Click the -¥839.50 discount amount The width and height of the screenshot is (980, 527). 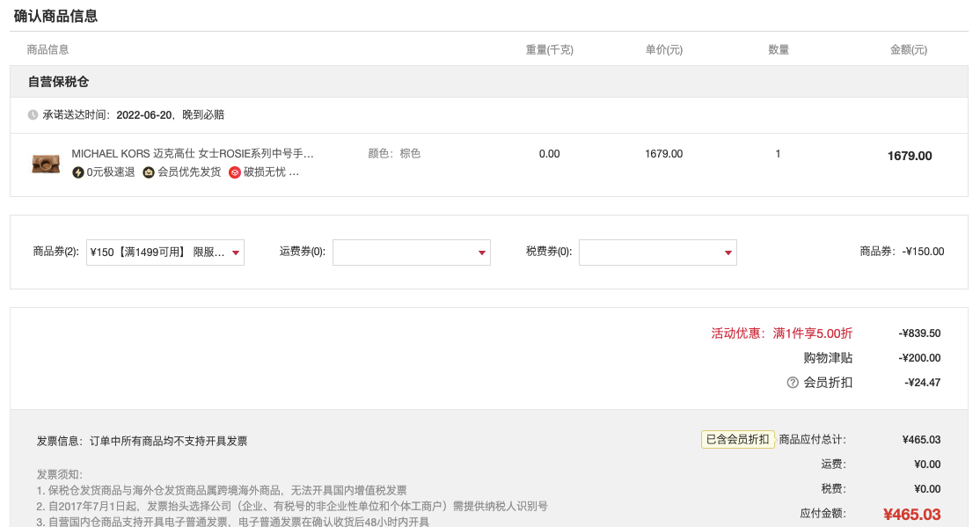(x=919, y=333)
